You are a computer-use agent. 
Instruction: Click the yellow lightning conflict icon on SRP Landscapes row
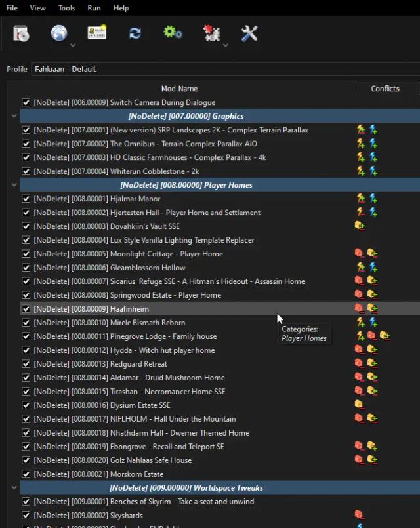click(x=361, y=130)
